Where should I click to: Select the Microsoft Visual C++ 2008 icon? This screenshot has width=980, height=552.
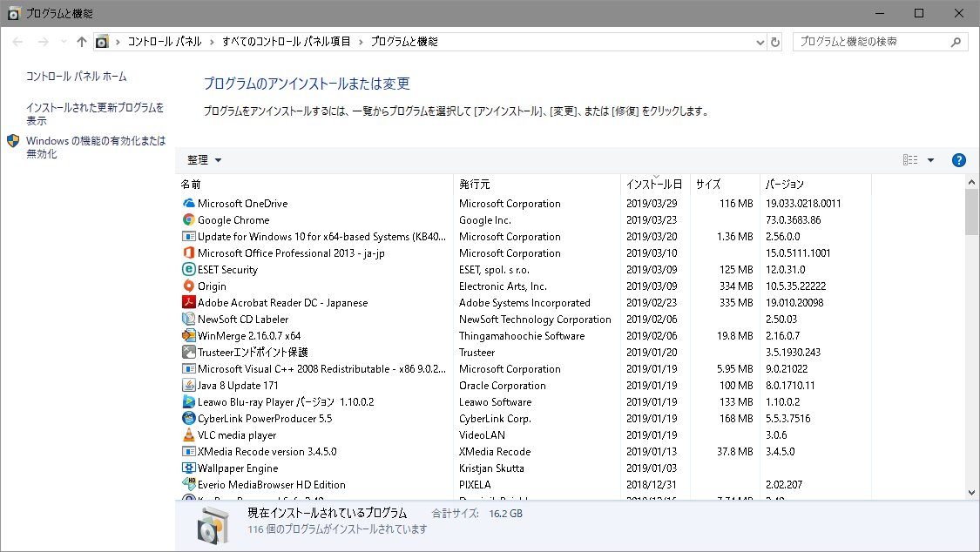189,368
